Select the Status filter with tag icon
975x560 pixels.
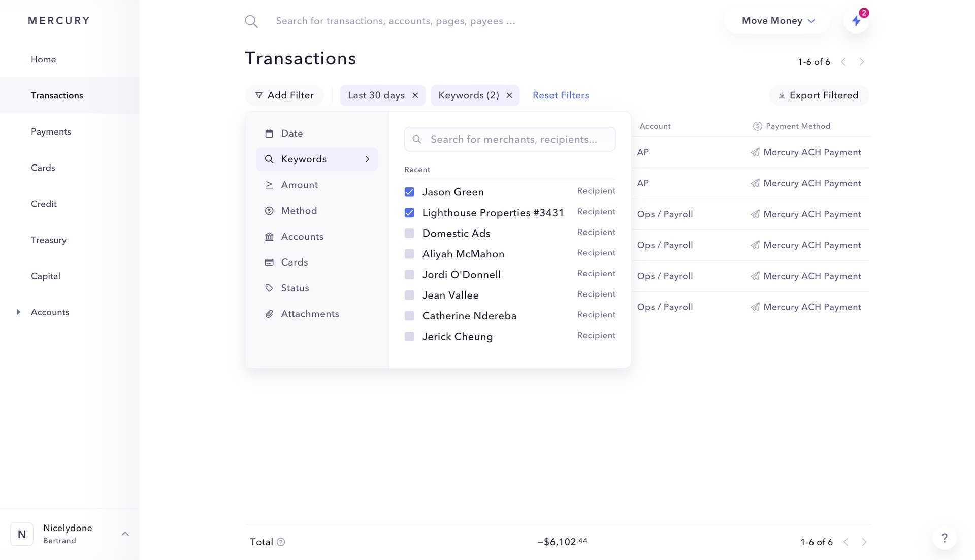(x=295, y=288)
